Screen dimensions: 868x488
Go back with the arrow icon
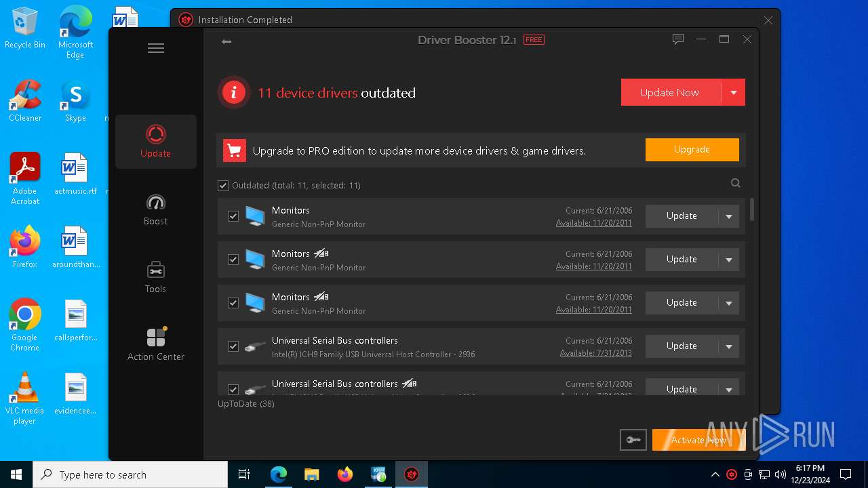226,41
